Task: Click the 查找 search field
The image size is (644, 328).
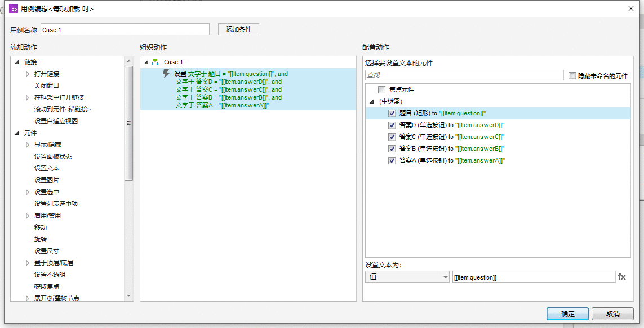Action: coord(464,75)
